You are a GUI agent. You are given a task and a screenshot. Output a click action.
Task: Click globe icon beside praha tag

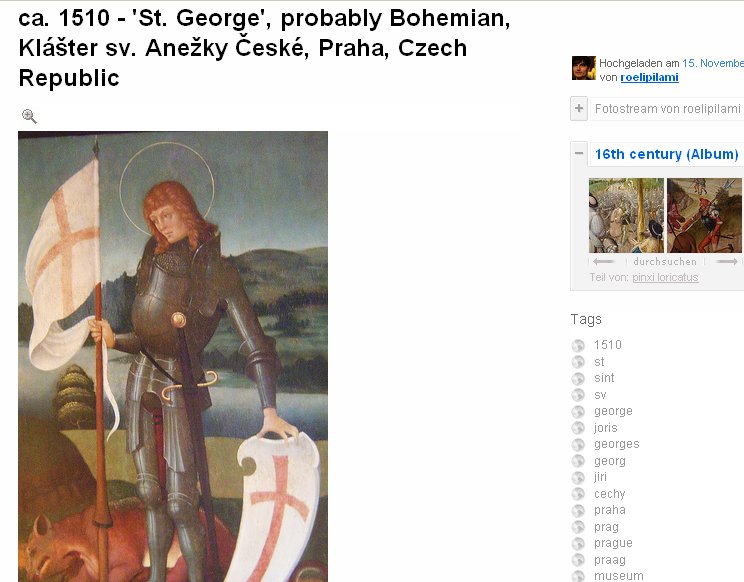coord(578,510)
